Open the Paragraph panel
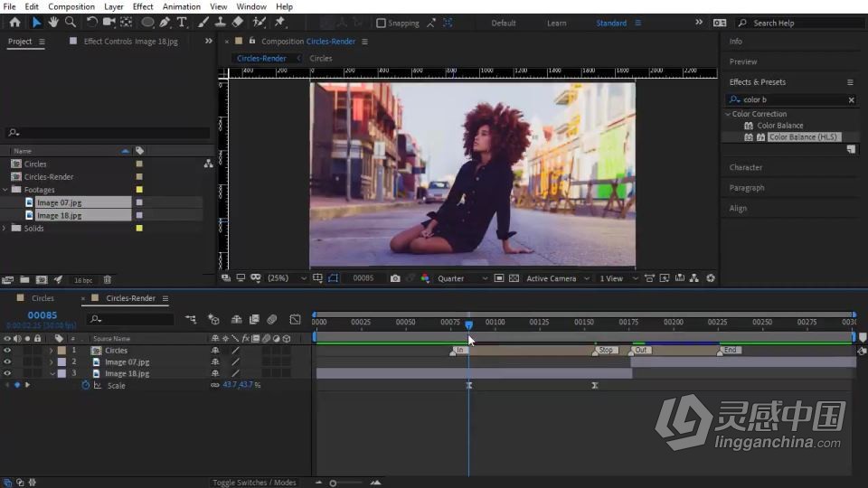The height and width of the screenshot is (488, 868). coord(747,188)
